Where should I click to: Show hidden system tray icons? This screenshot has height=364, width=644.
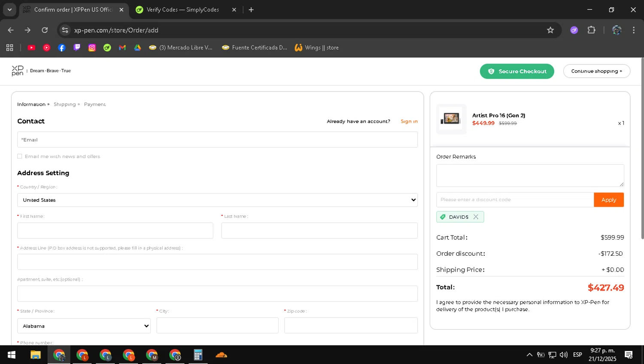tap(529, 355)
